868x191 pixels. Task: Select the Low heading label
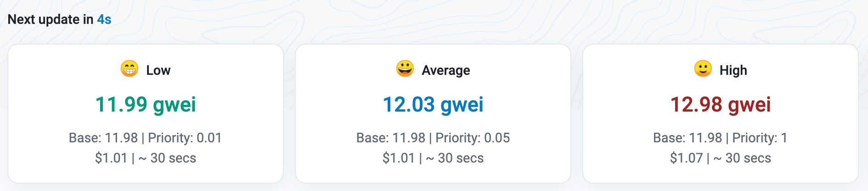click(x=158, y=70)
